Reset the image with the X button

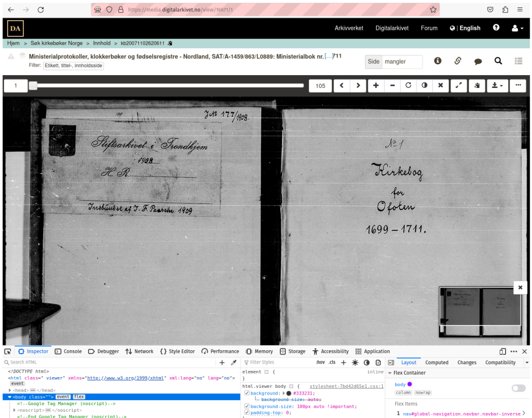(441, 85)
